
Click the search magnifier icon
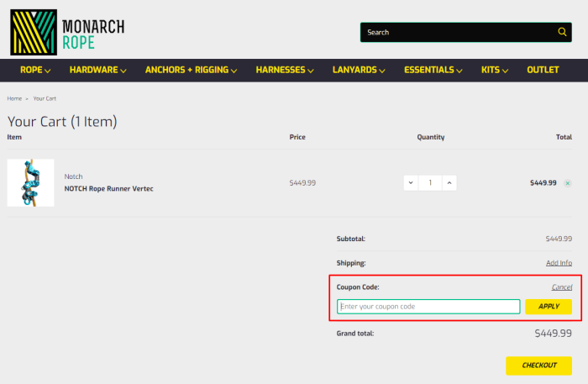(562, 32)
